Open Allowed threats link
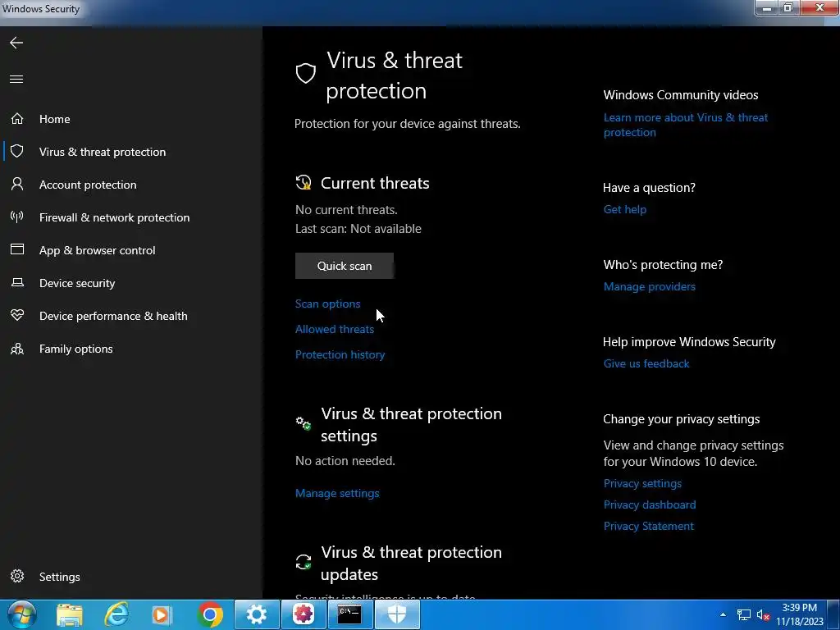 point(335,329)
